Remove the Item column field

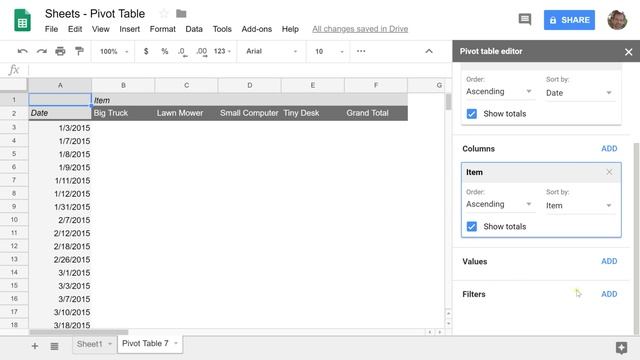(x=609, y=172)
